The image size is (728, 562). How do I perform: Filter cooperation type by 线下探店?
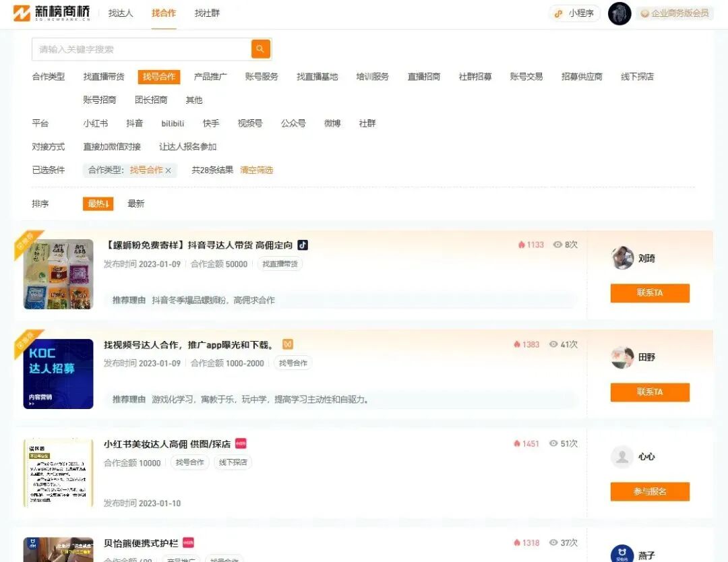tap(638, 77)
